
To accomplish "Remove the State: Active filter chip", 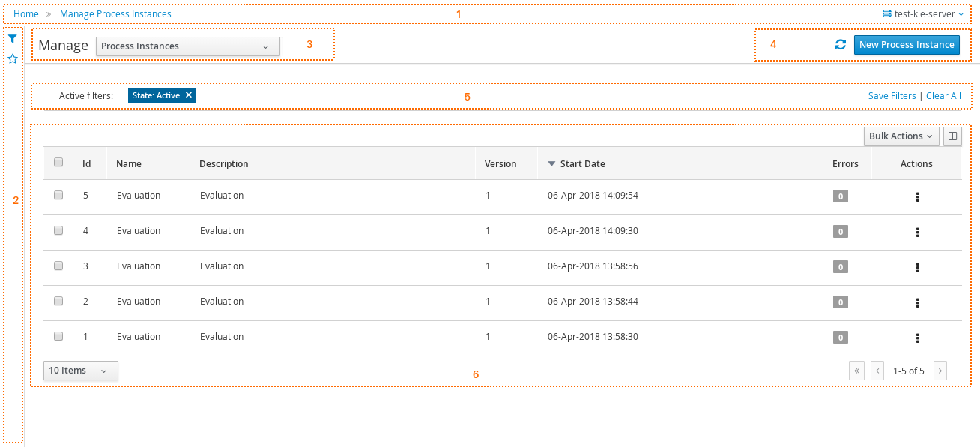I will [189, 95].
